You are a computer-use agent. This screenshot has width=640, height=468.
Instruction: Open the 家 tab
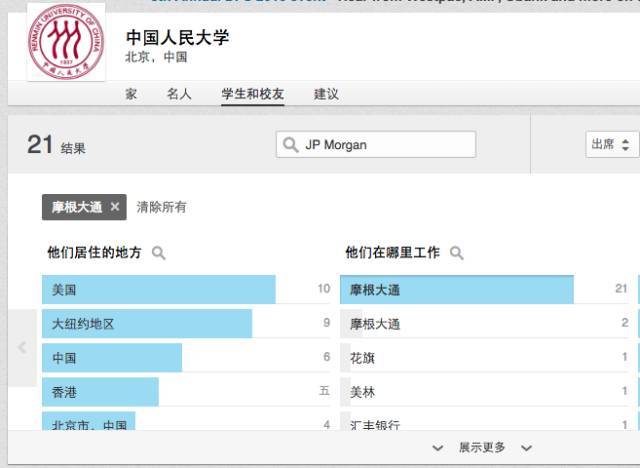tap(131, 94)
